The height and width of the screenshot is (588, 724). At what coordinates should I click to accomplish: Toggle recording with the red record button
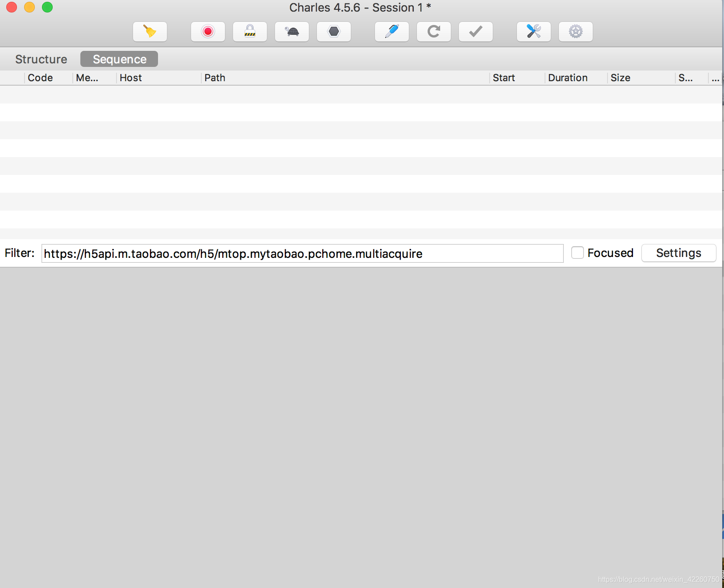[208, 32]
